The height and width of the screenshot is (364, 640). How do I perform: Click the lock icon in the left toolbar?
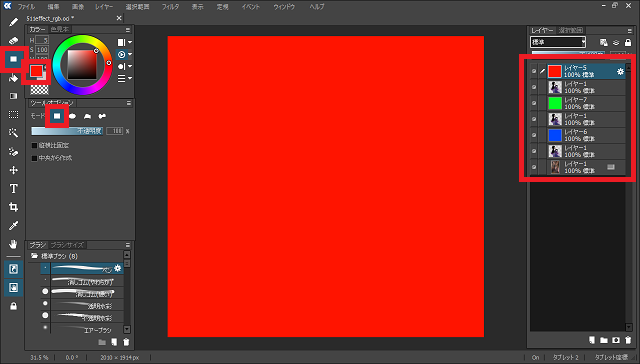(x=13, y=306)
